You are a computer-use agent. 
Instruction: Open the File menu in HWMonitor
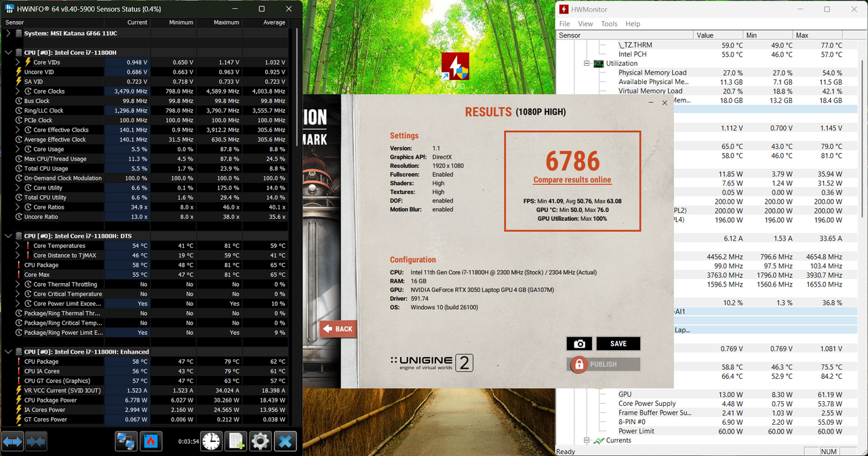pos(564,24)
